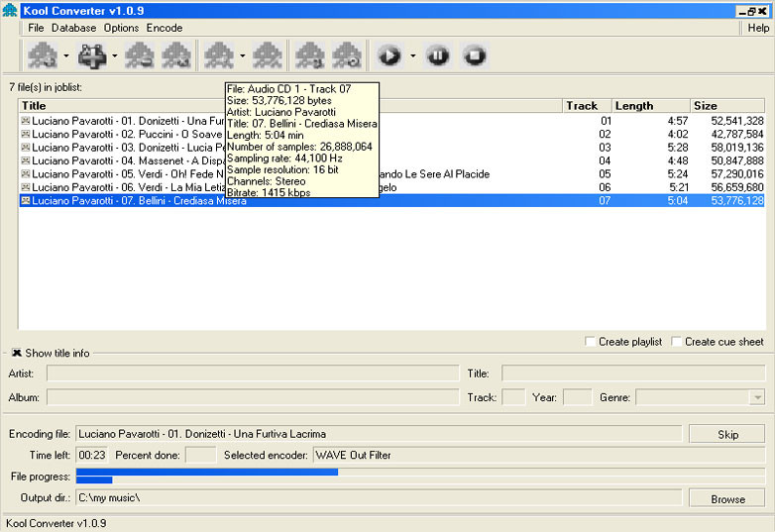Click the add files plus icon
The image size is (775, 532).
point(92,55)
